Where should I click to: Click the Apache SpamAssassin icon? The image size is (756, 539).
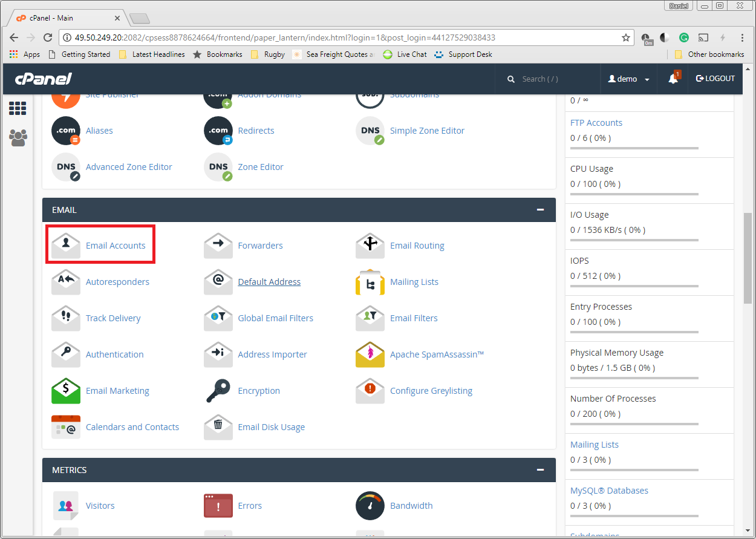[x=370, y=354]
